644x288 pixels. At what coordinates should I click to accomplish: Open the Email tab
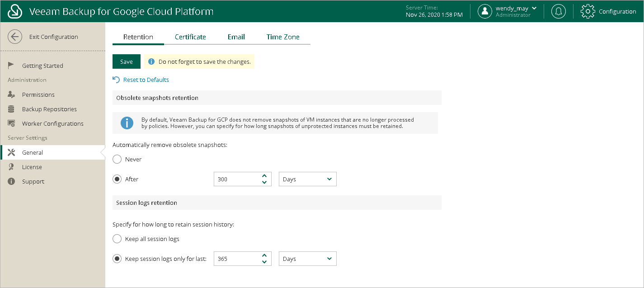236,37
